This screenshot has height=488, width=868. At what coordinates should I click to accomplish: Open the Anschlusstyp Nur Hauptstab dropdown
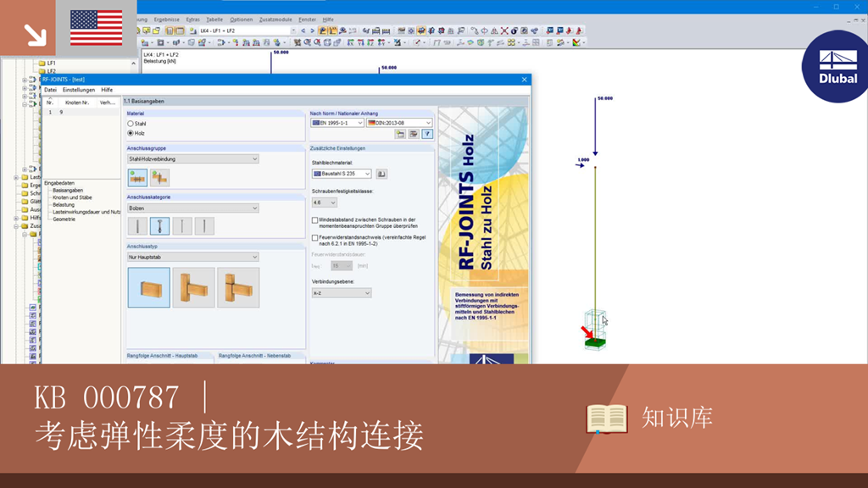coord(192,258)
